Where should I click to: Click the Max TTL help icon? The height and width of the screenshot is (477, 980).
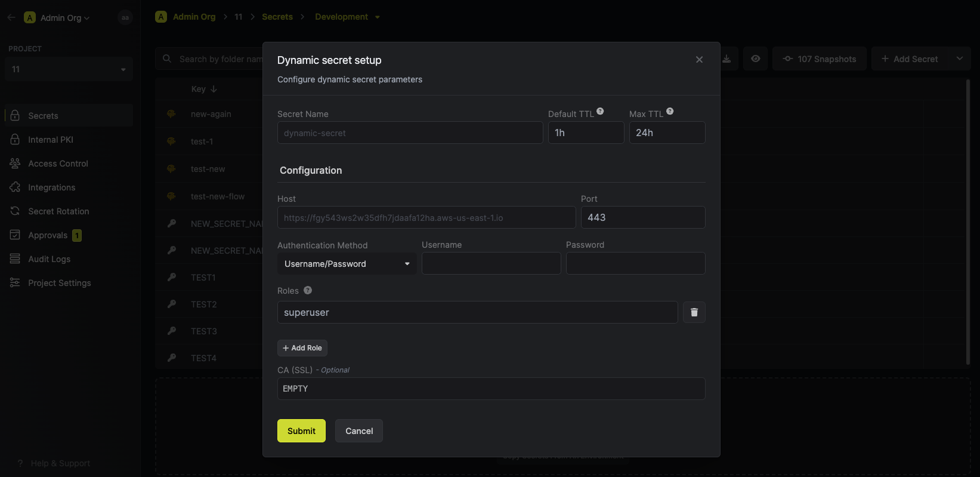point(670,111)
